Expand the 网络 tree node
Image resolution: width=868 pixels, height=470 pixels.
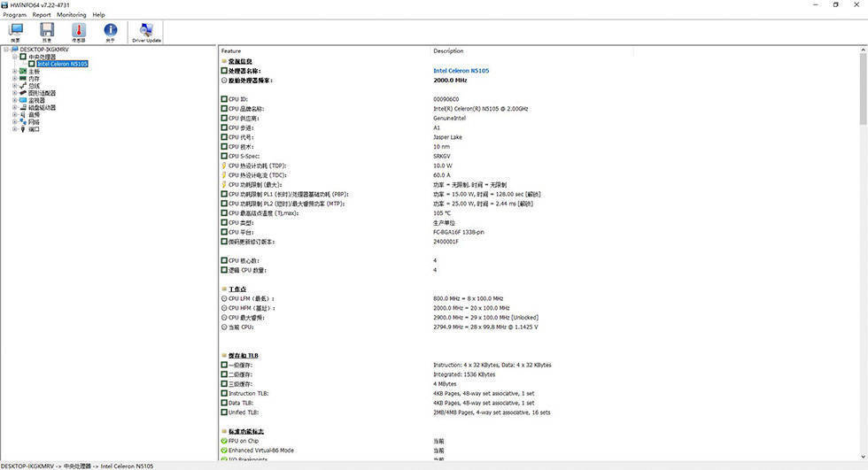(14, 121)
